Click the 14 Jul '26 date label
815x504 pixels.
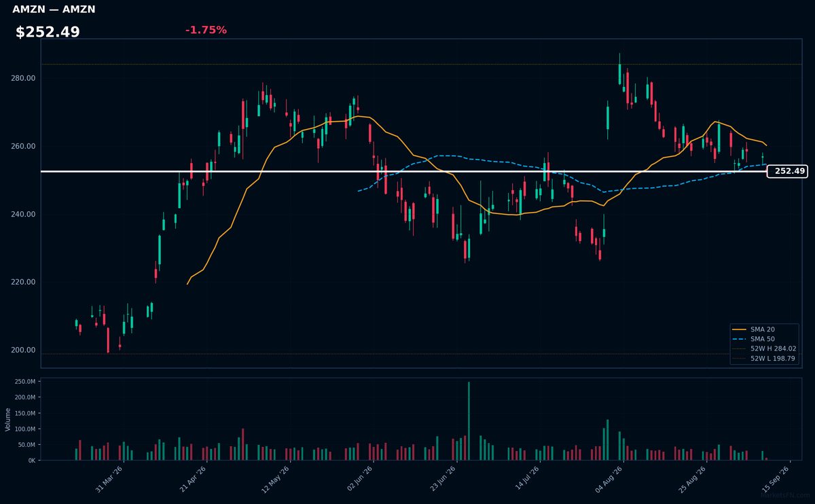point(526,478)
